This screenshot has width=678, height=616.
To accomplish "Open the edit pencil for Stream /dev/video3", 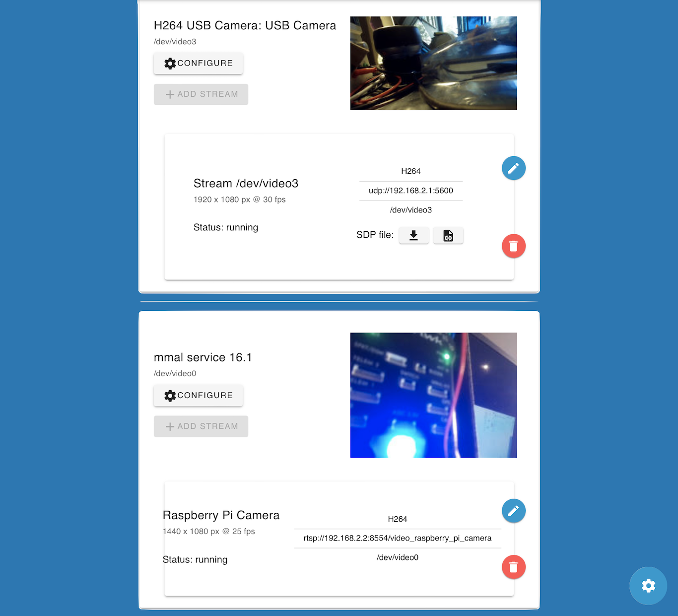I will [x=513, y=168].
